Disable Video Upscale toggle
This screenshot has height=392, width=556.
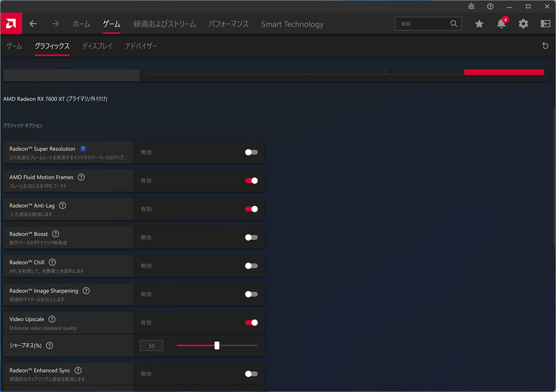252,323
